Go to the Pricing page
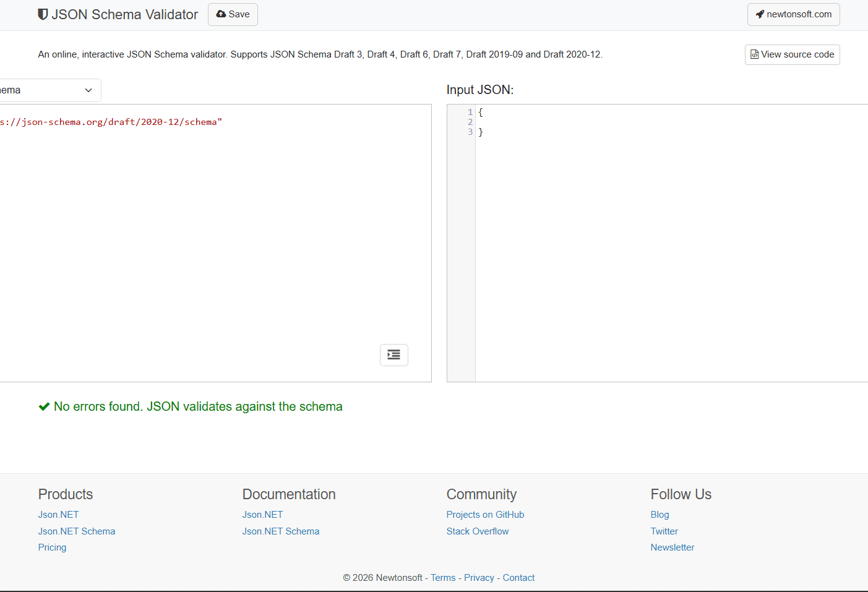 (52, 547)
